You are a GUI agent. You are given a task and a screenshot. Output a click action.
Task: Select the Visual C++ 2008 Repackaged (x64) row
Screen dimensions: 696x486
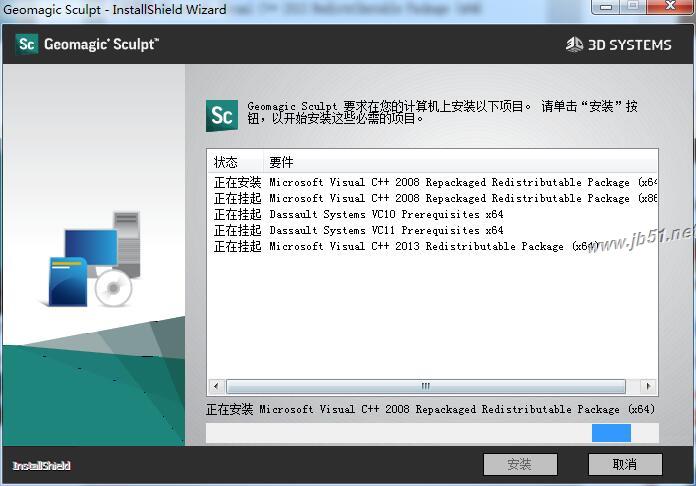click(433, 182)
